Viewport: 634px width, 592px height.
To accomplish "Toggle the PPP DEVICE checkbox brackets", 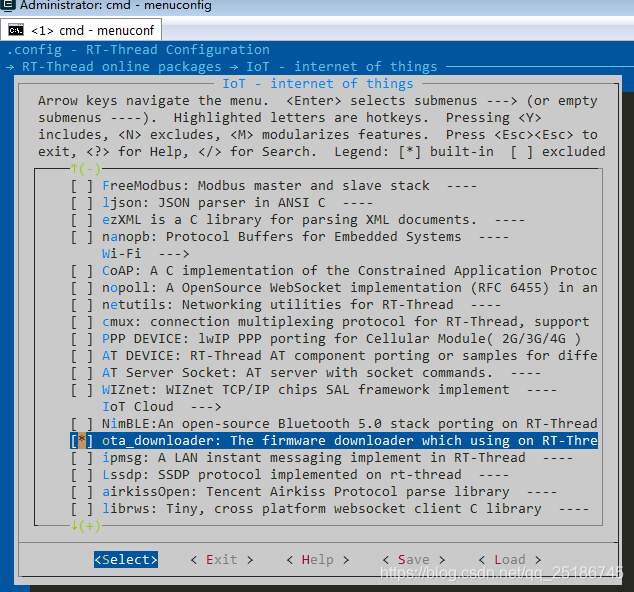I will coord(82,339).
